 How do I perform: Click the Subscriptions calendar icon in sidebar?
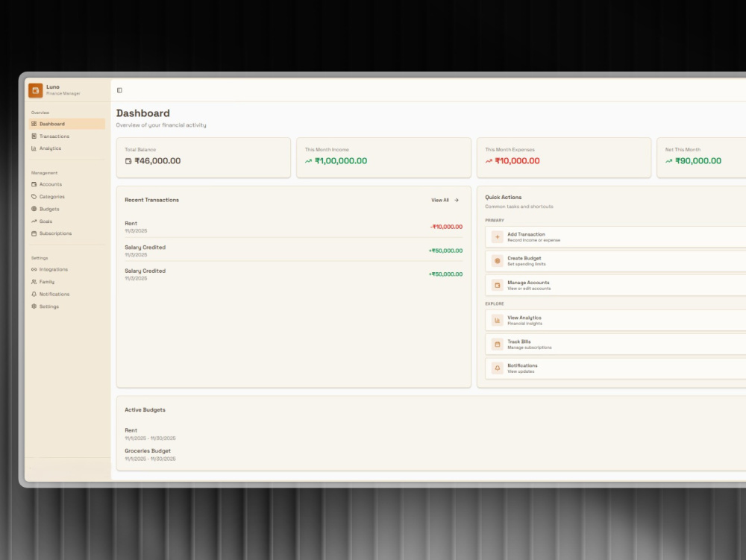tap(34, 233)
